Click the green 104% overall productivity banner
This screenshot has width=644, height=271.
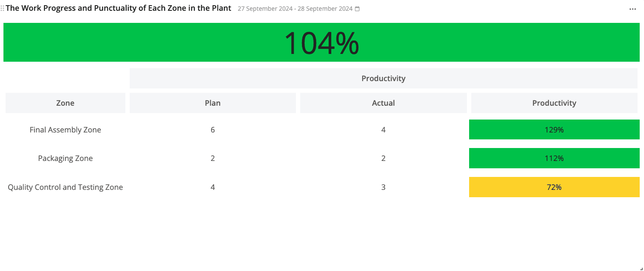pos(321,42)
